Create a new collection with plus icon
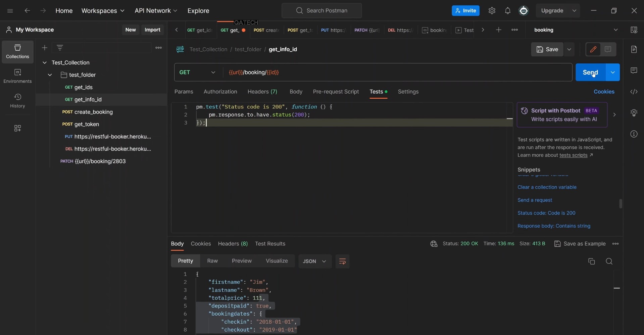 (x=44, y=48)
